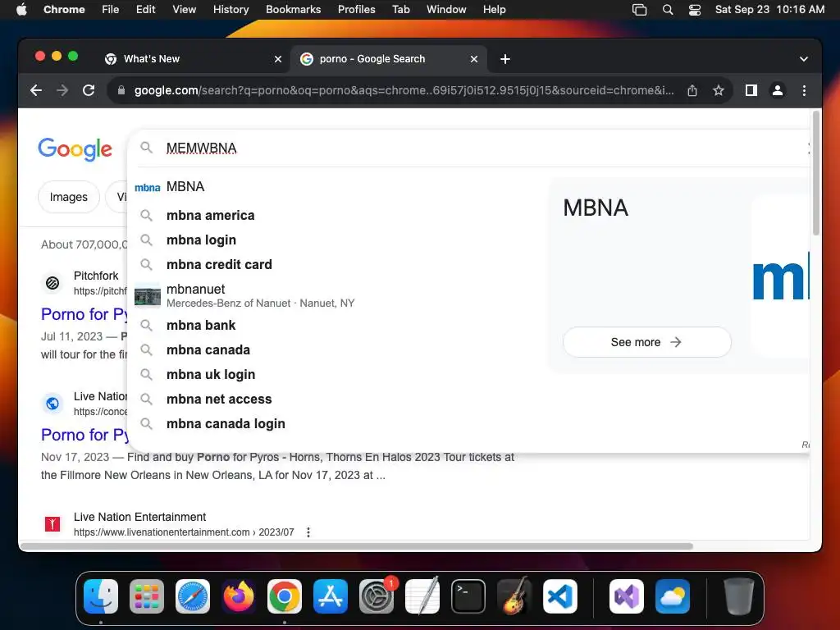
Task: Bookmark this page with the star icon
Action: point(719,90)
